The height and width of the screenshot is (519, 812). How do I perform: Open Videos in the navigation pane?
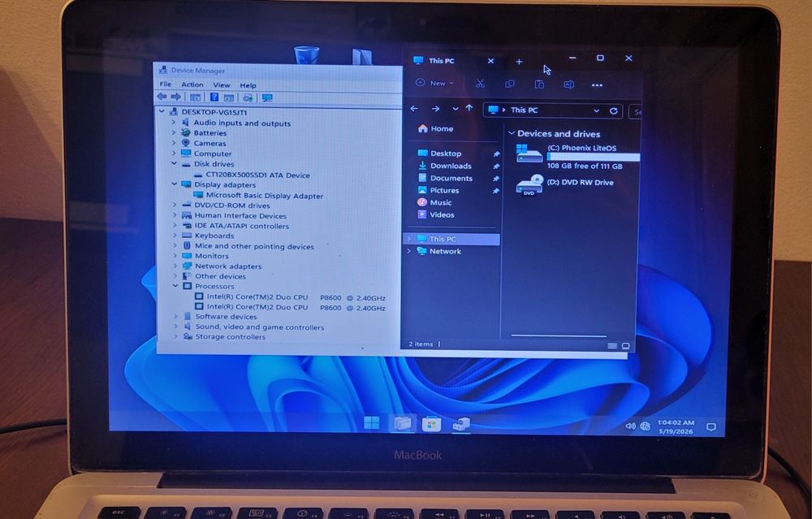coord(436,214)
